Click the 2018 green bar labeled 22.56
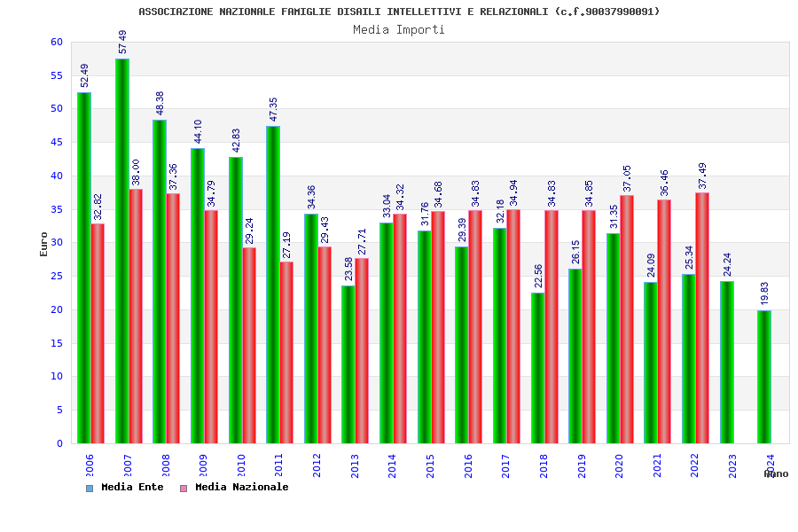 538,368
